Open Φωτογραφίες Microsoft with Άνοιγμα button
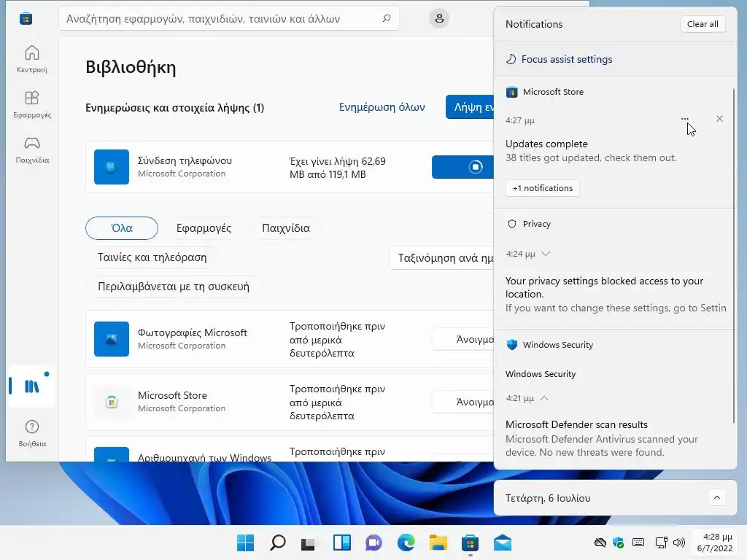This screenshot has height=560, width=747. point(463,339)
